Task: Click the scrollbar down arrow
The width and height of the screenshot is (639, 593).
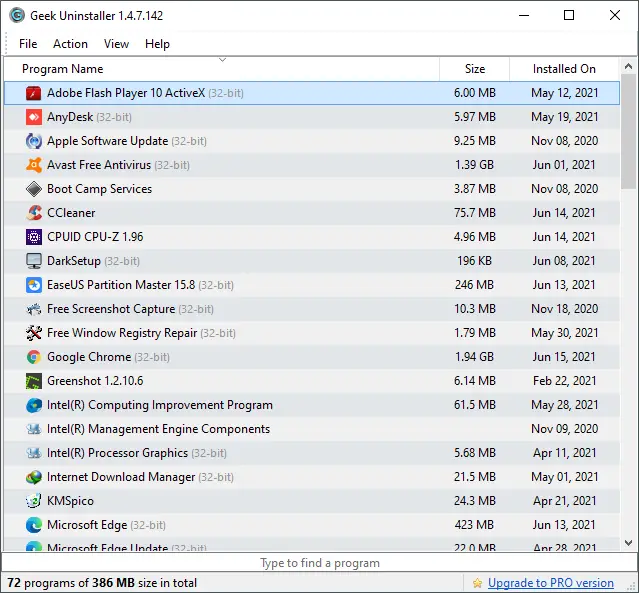Action: point(628,543)
